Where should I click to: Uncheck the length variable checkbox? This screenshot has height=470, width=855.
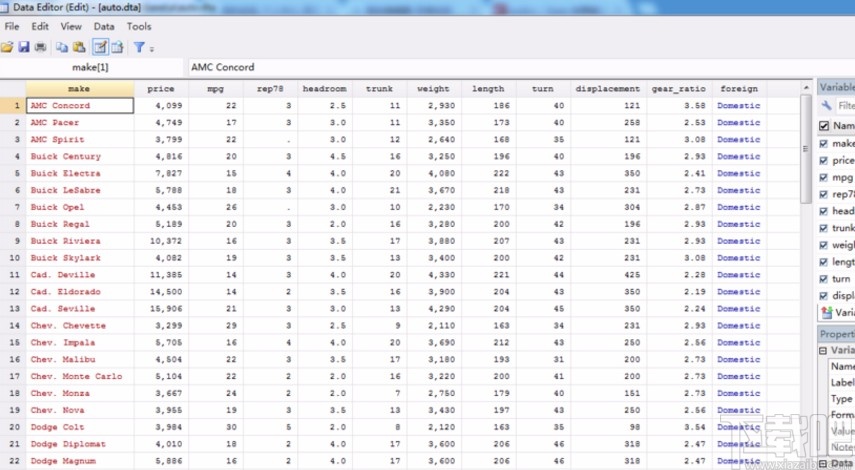[x=824, y=262]
